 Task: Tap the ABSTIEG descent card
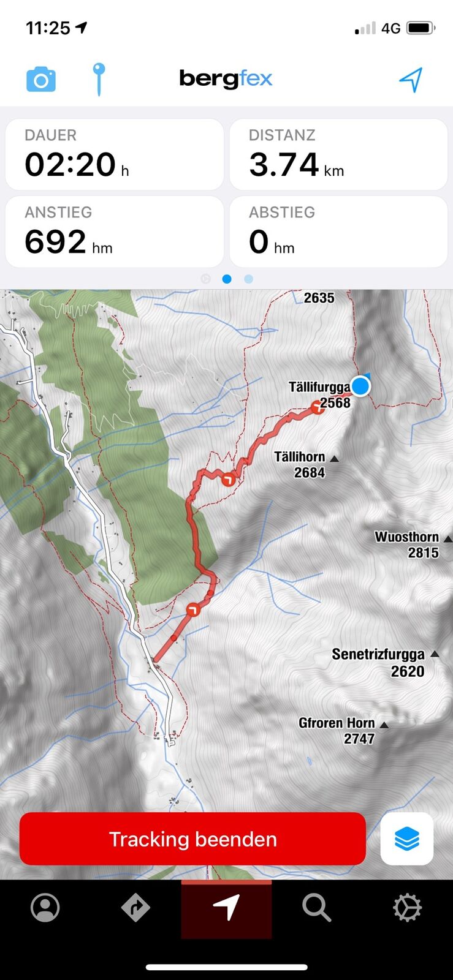(338, 232)
